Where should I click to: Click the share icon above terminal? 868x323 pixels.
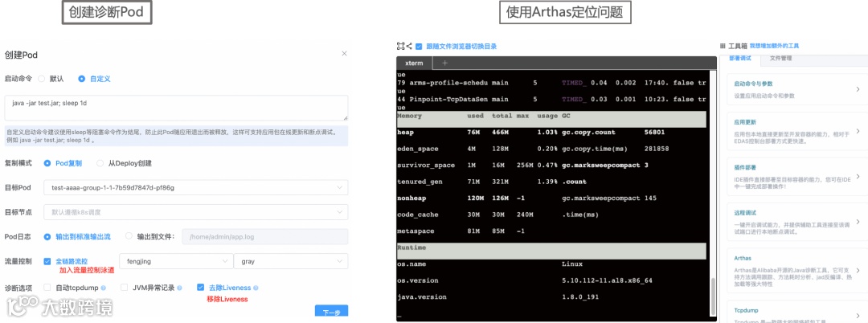pyautogui.click(x=409, y=47)
